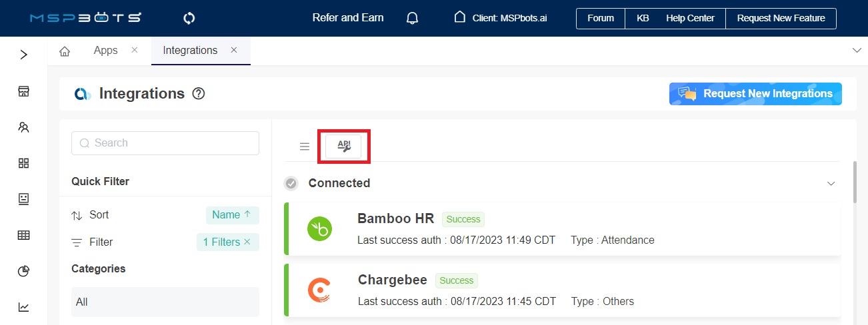Close the Integrations tab
868x325 pixels.
pos(234,51)
